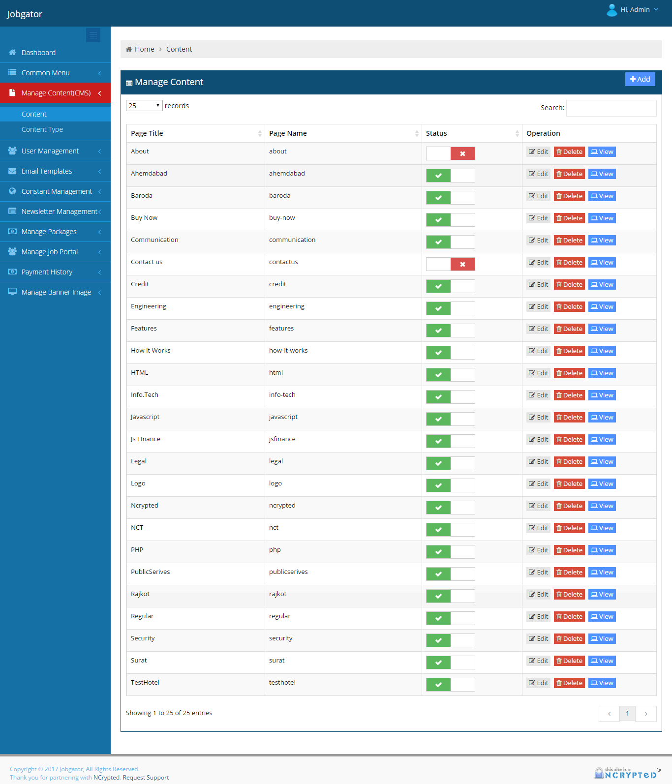Viewport: 672px width, 784px height.
Task: Toggle status switch for About page
Action: coord(450,153)
